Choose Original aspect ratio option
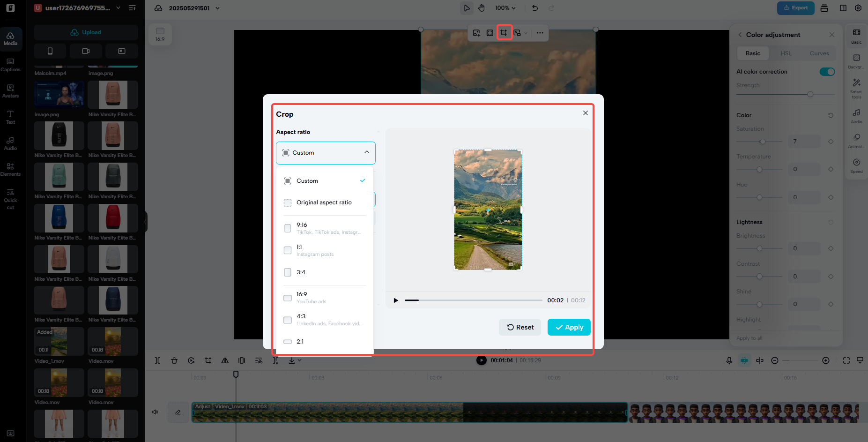The width and height of the screenshot is (868, 442). click(x=325, y=202)
